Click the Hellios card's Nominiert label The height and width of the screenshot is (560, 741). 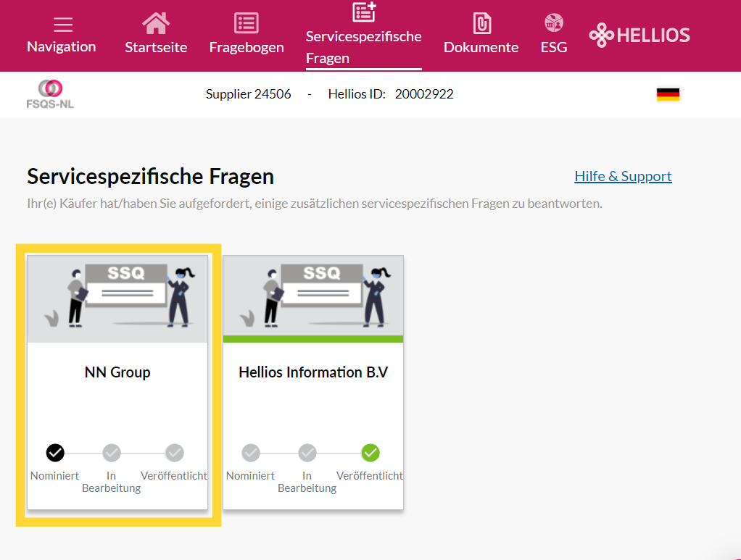250,475
